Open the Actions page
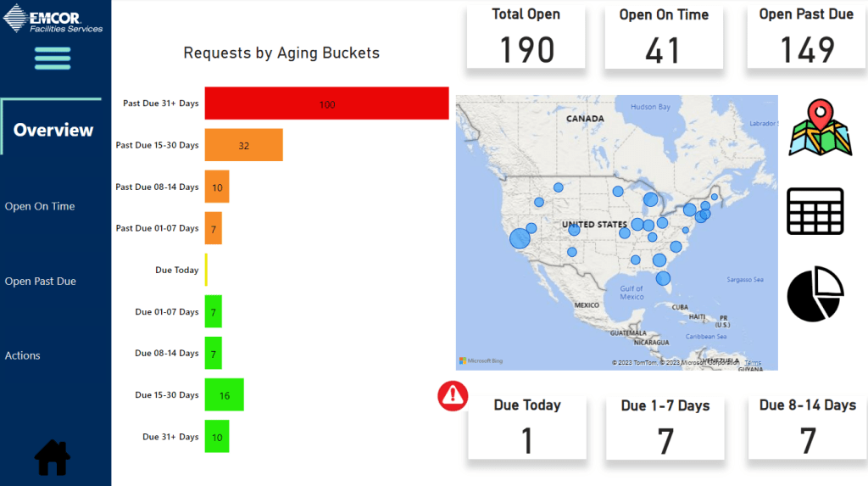Image resolution: width=868 pixels, height=486 pixels. tap(23, 355)
